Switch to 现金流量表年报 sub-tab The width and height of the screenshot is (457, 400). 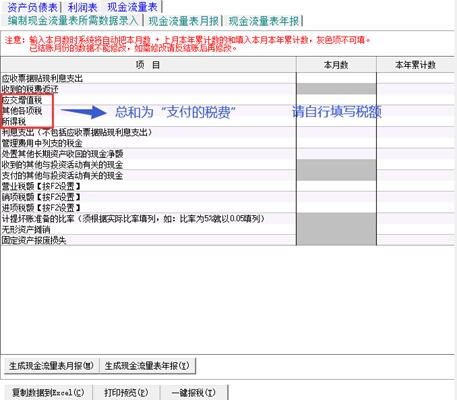264,21
